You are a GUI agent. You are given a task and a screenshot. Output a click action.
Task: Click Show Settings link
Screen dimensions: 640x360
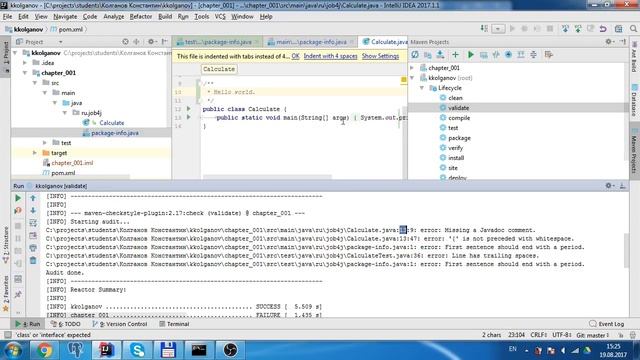380,56
